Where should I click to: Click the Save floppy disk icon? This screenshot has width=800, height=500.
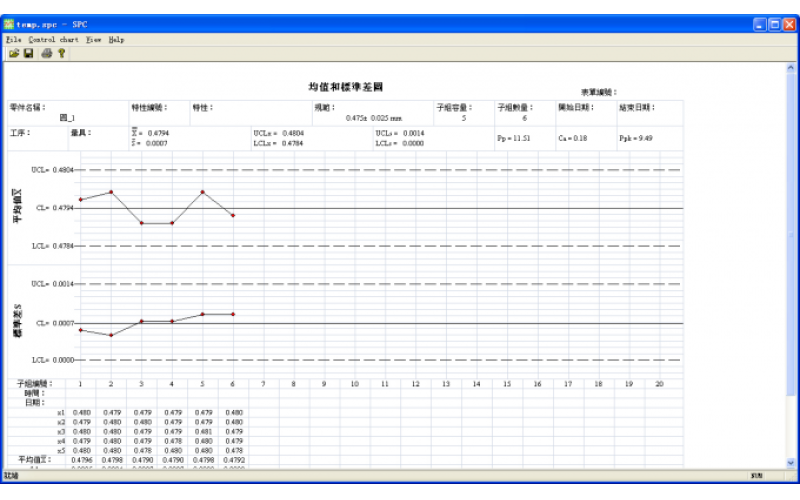pos(29,53)
